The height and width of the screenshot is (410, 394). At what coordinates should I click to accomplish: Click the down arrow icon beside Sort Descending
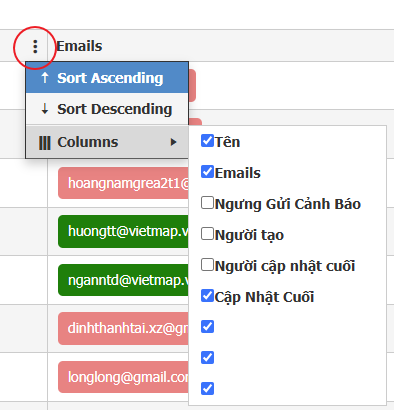[x=45, y=109]
